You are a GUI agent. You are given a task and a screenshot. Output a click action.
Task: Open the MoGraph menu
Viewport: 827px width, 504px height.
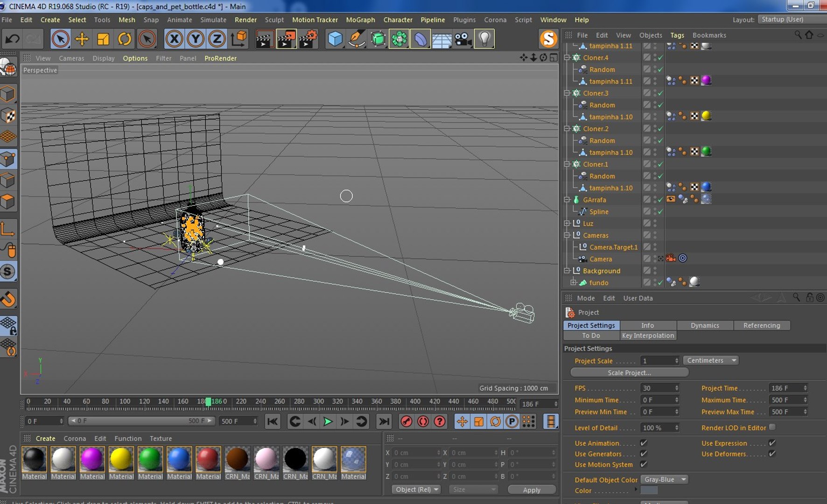click(360, 20)
